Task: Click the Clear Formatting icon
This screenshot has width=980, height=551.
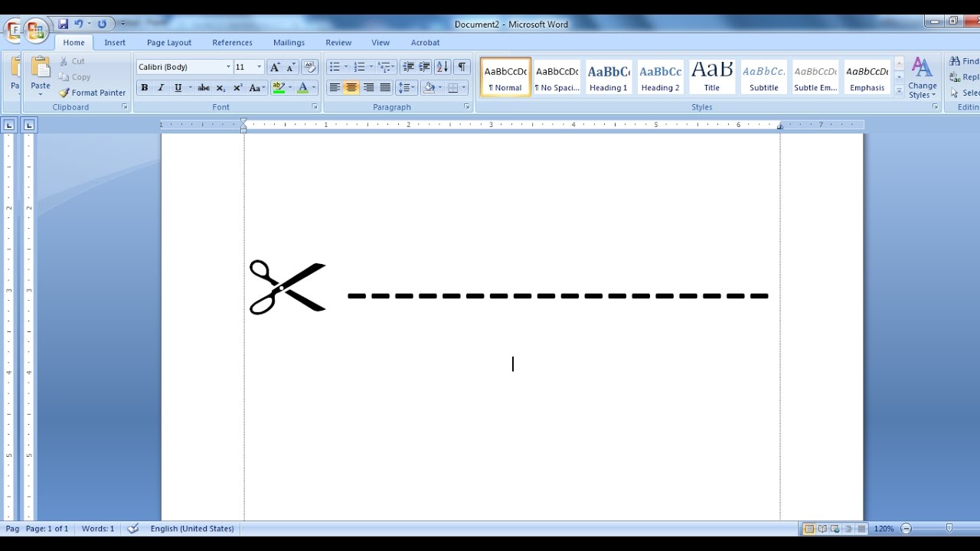Action: click(x=309, y=67)
